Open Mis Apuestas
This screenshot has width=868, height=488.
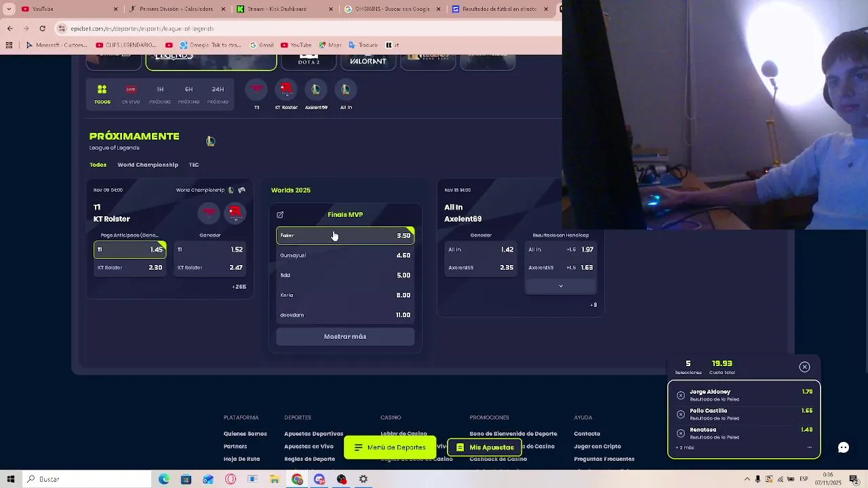[485, 447]
